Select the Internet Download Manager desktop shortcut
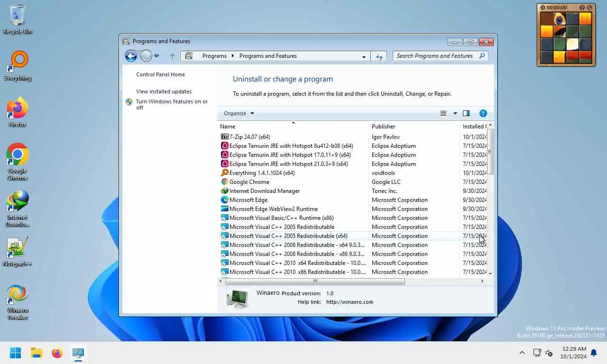The image size is (607, 364). click(18, 208)
